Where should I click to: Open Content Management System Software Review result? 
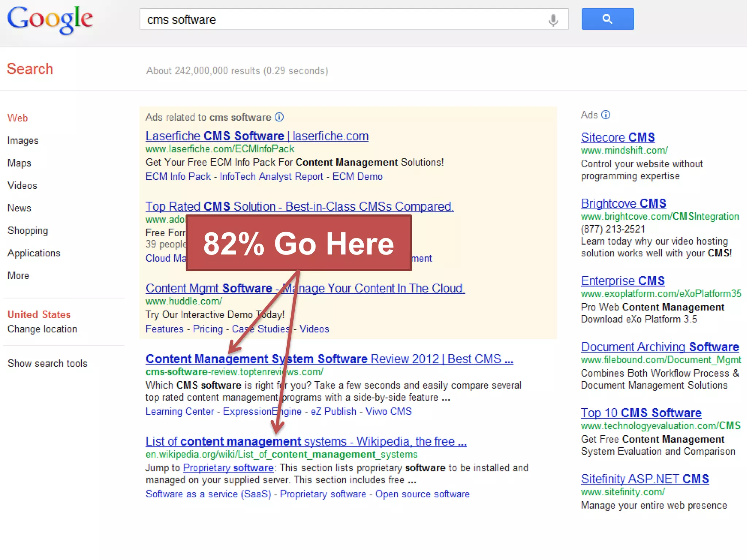click(x=329, y=359)
